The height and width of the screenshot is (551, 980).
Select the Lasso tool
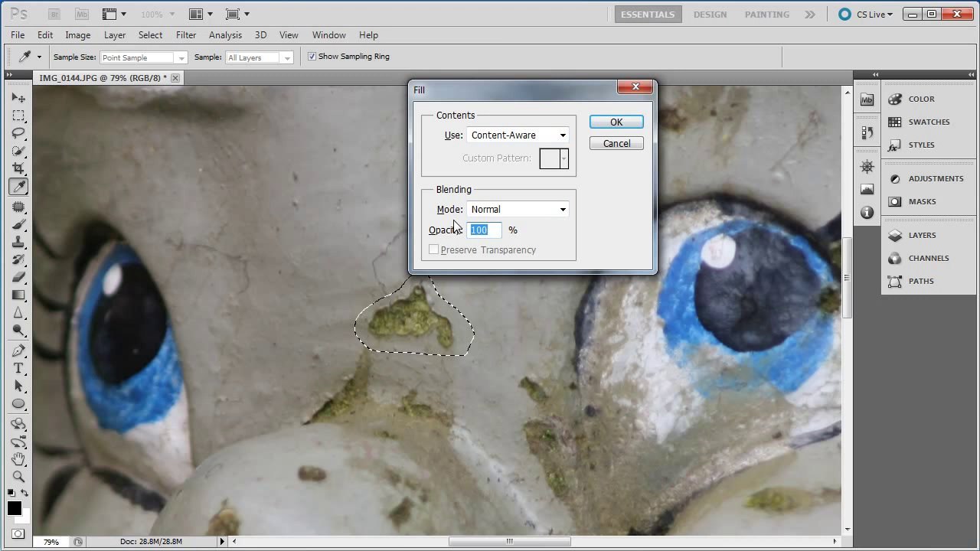[18, 133]
